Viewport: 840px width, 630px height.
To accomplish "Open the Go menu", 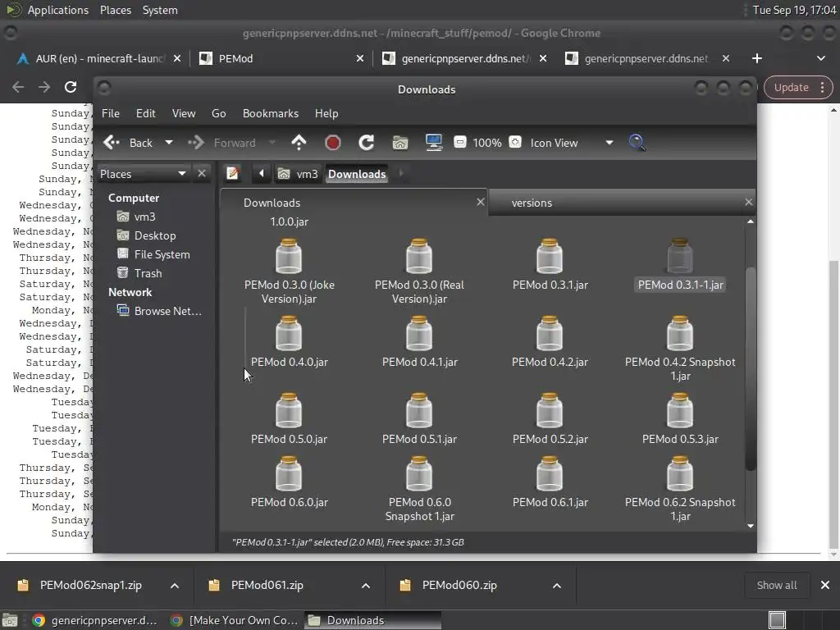I will pyautogui.click(x=218, y=113).
